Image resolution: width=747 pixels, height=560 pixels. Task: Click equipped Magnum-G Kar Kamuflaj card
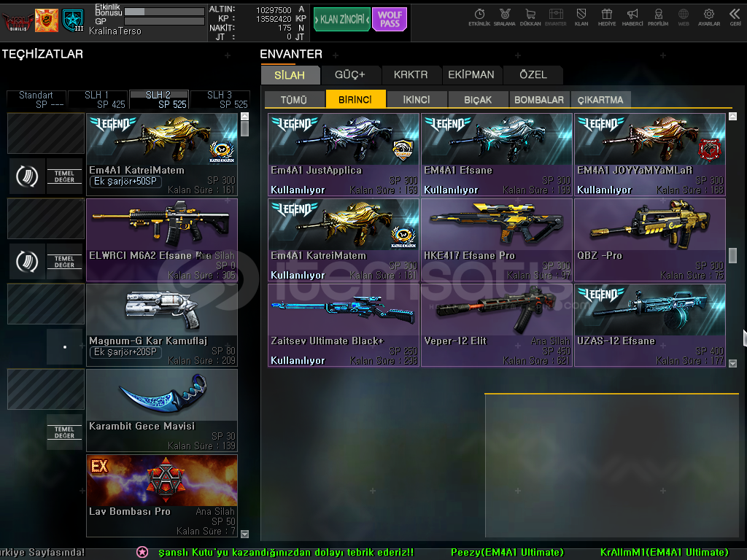click(162, 325)
